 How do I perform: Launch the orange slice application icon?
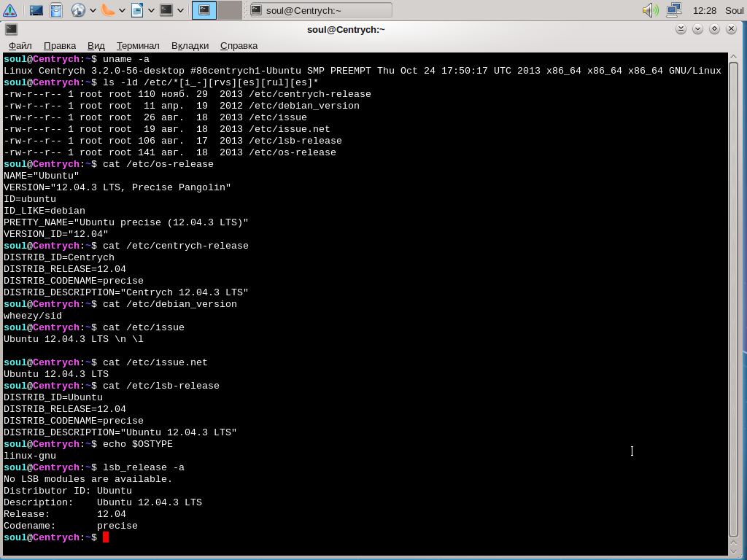click(108, 10)
